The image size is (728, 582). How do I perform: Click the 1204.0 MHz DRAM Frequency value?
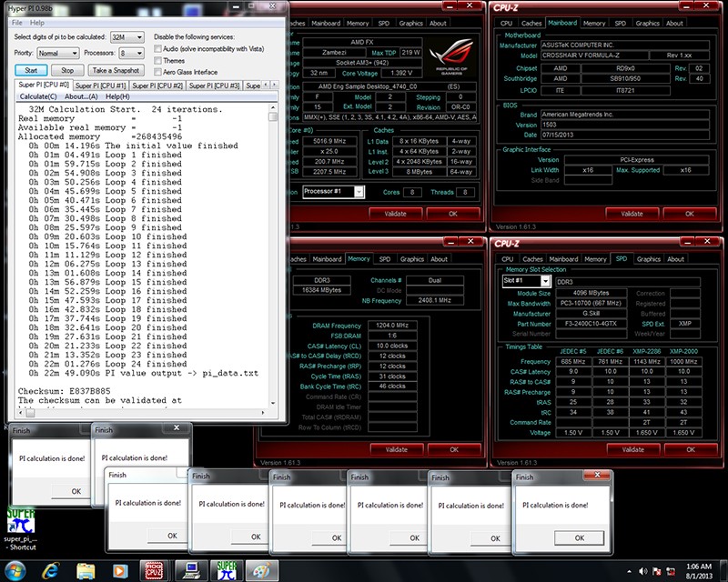392,326
